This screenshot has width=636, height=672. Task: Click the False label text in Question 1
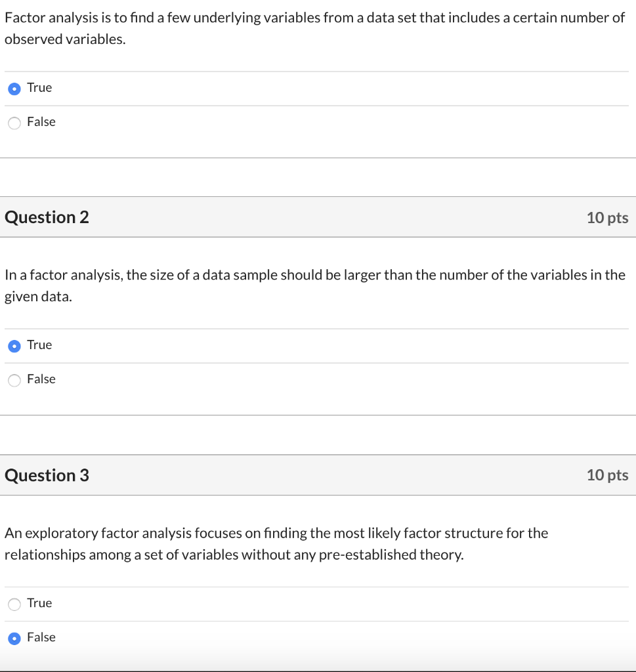(x=41, y=121)
